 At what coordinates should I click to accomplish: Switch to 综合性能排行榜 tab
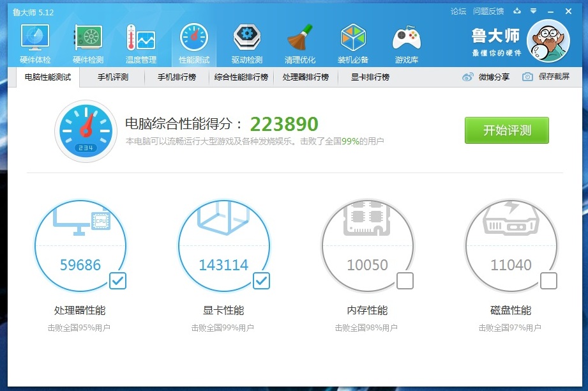(x=241, y=77)
